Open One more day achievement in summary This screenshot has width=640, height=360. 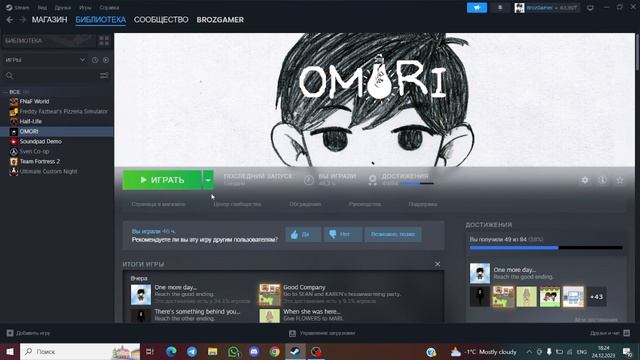[141, 295]
